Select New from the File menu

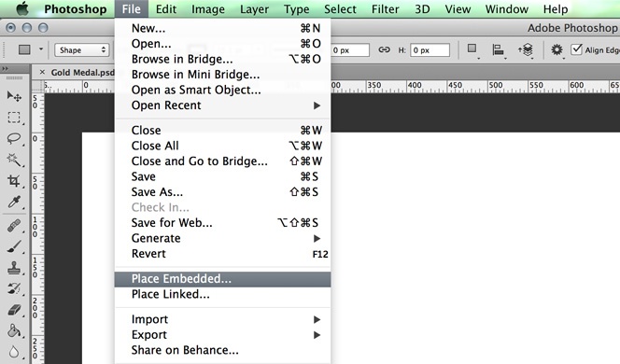(222, 28)
